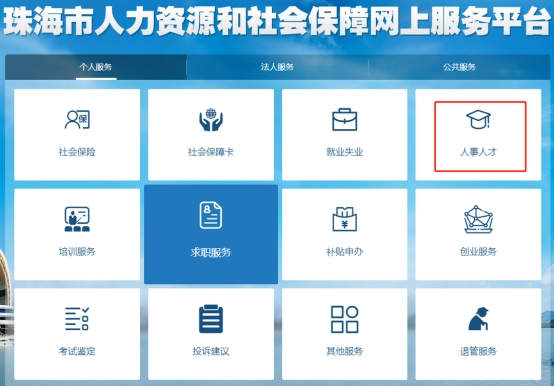The height and width of the screenshot is (387, 554).
Task: Select the 投诉建议 clipboard icon
Action: (x=211, y=319)
